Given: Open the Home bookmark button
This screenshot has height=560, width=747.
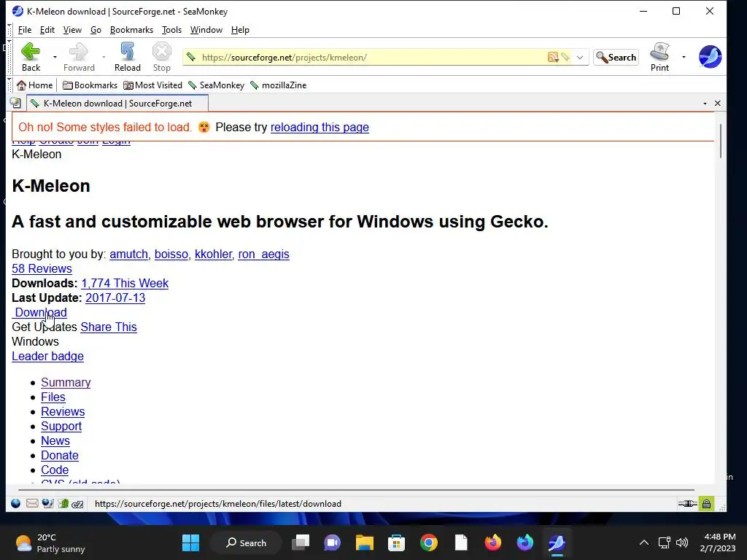Looking at the screenshot, I should [x=35, y=85].
